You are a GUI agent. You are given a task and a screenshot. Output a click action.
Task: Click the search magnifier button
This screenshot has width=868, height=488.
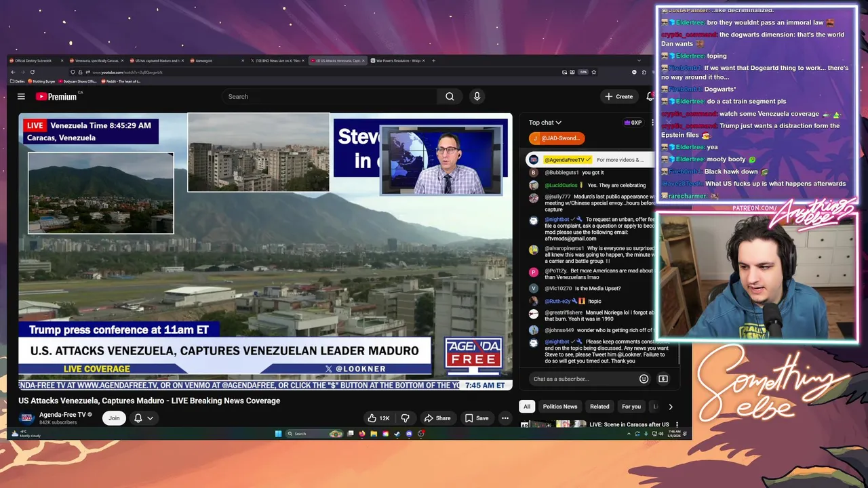point(450,96)
